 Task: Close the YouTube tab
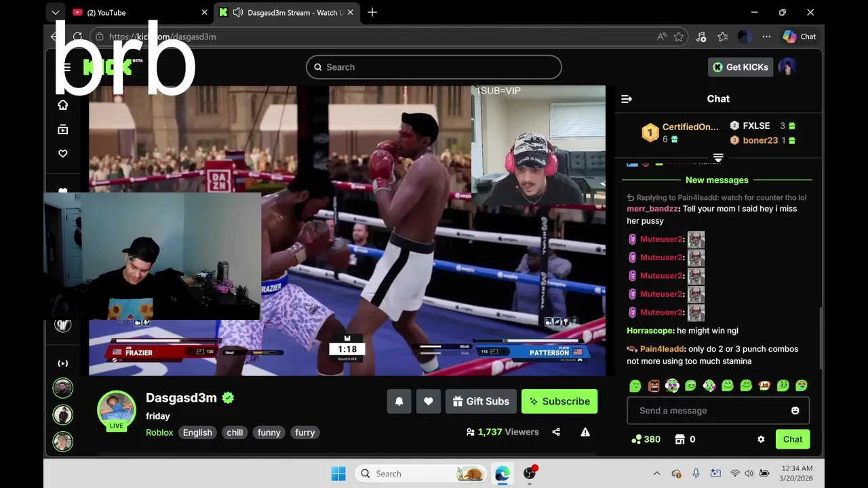coord(205,12)
